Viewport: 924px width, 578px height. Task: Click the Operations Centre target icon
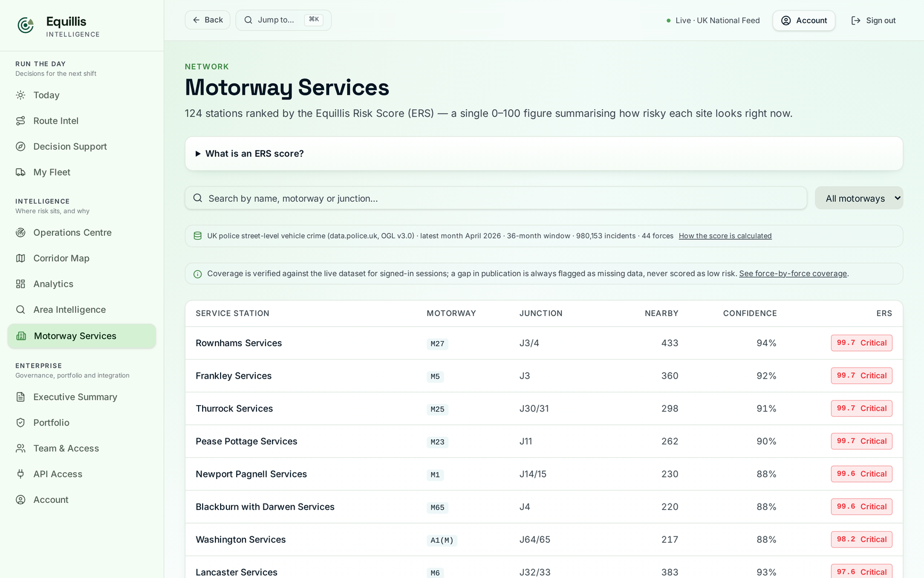click(x=21, y=233)
